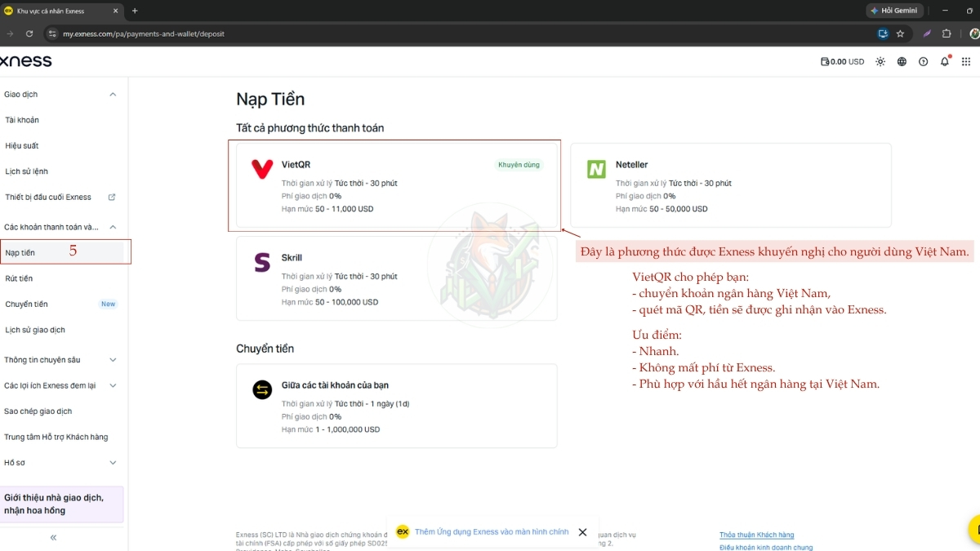Viewport: 980px width, 551px height.
Task: Open the 0.00 USD wallet balance
Action: coord(842,61)
